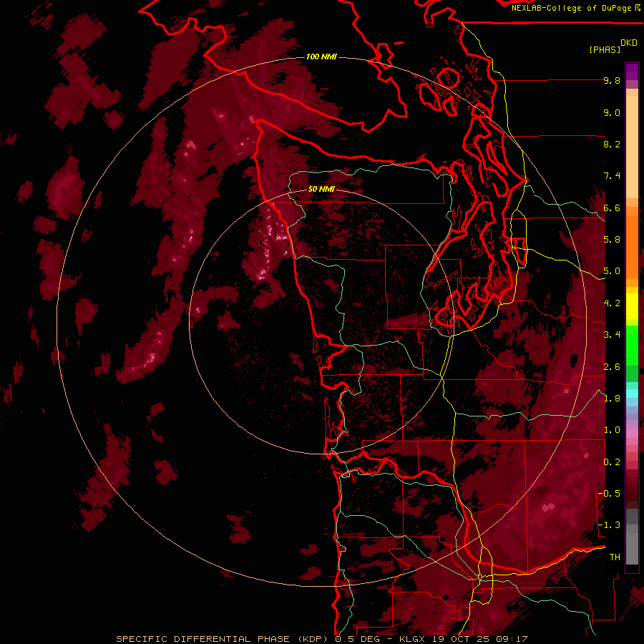The height and width of the screenshot is (644, 644).
Task: Click the 100 NMI range ring label
Action: 321,57
